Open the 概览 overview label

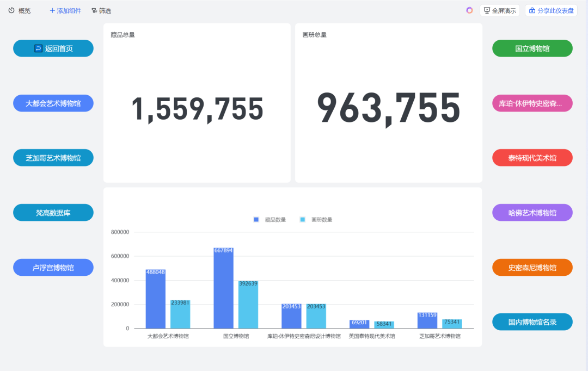click(x=24, y=11)
